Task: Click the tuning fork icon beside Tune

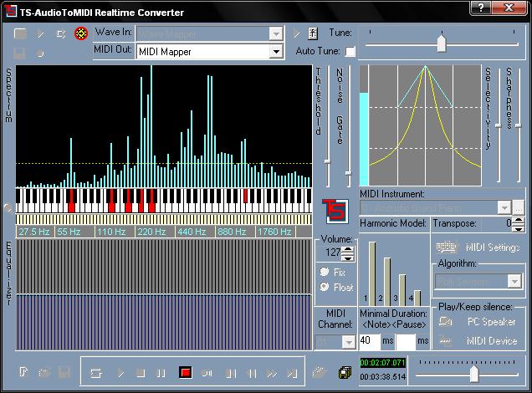Action: 313,33
